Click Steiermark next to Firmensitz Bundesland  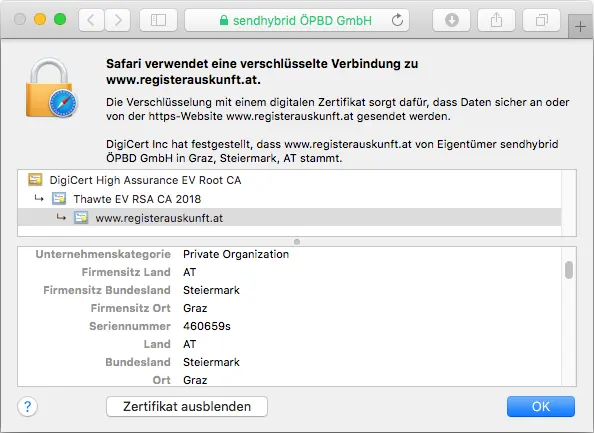(211, 290)
